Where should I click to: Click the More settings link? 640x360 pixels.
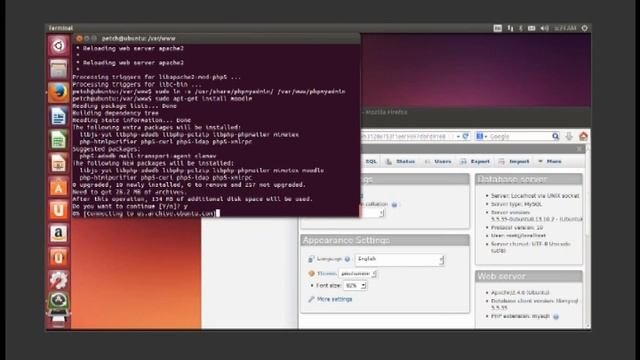(334, 299)
